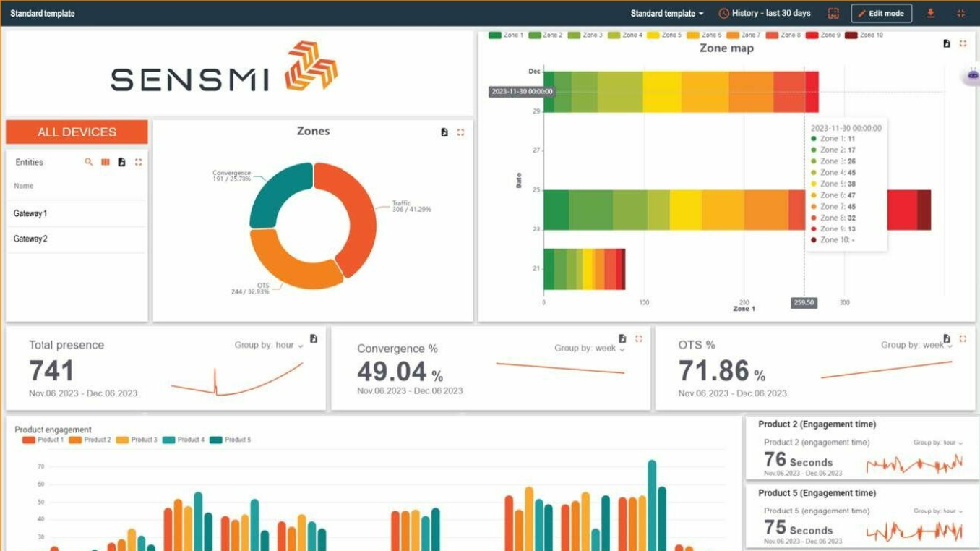
Task: Expand the Zone map widget to fullscreen
Action: pyautogui.click(x=963, y=44)
